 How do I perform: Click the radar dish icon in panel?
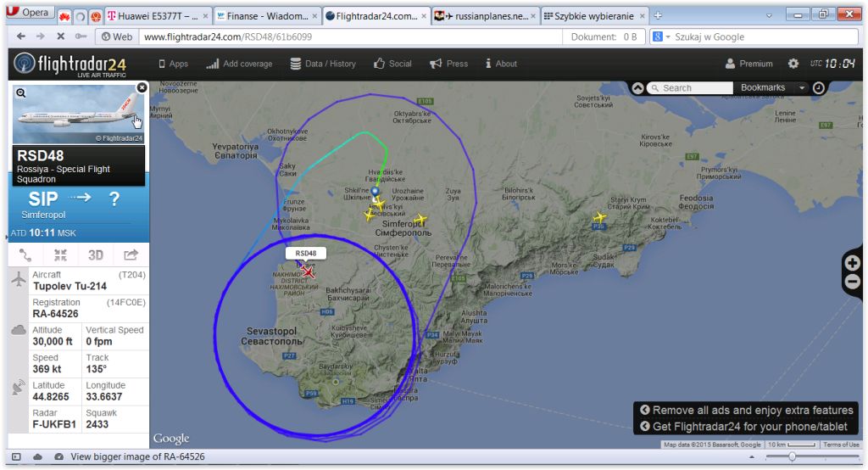19,387
